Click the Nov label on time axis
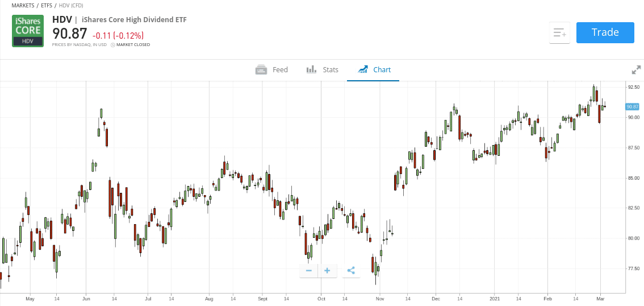644x306 pixels. click(380, 299)
